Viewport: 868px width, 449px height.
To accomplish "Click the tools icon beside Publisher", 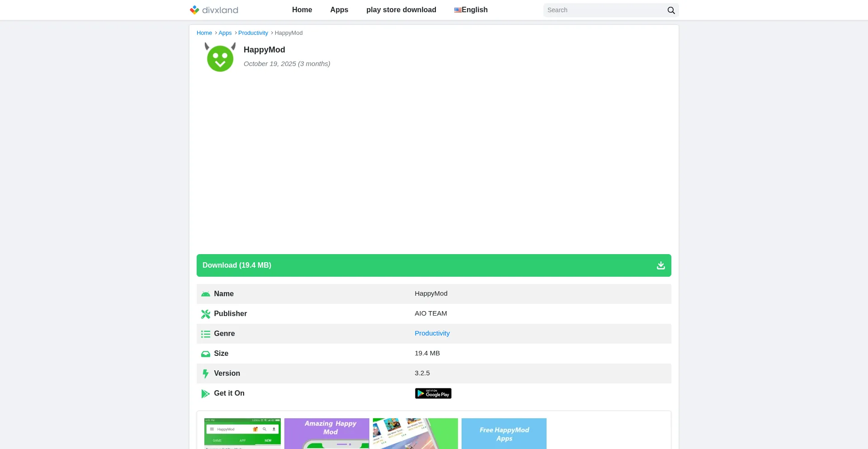I will click(206, 314).
